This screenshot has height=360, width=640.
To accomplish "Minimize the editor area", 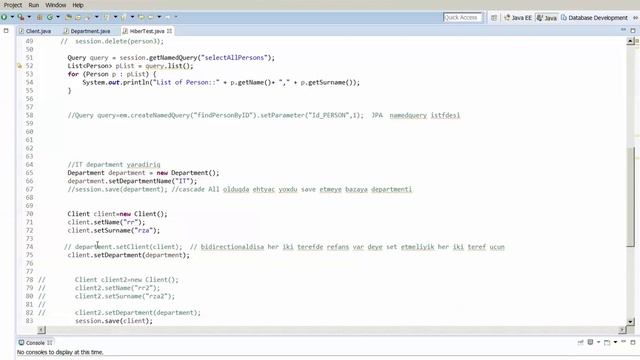I will (623, 30).
